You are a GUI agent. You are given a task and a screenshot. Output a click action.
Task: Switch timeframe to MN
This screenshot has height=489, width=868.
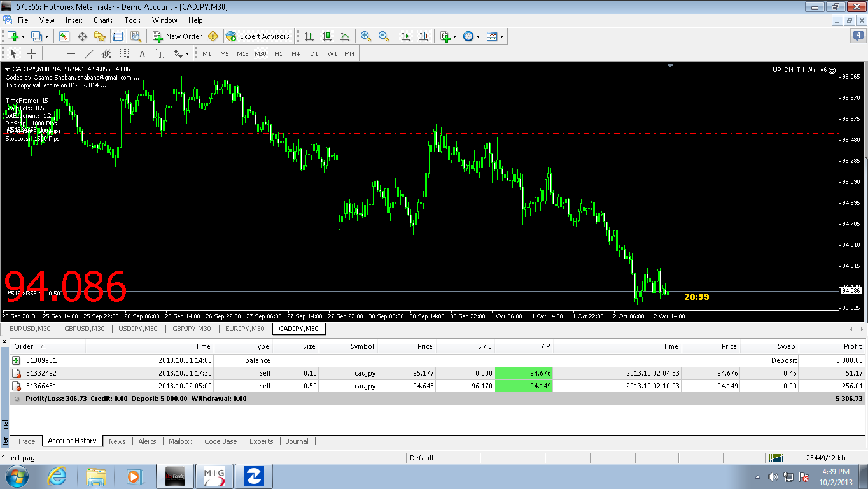click(349, 53)
